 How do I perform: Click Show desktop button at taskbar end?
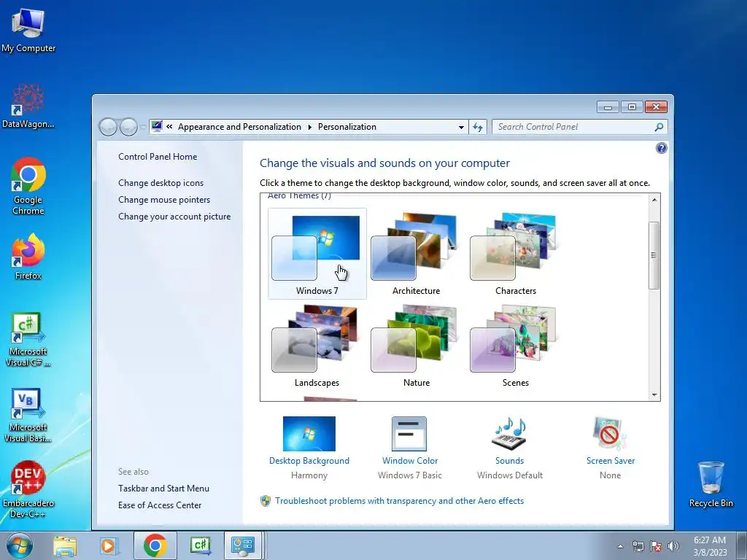pyautogui.click(x=742, y=545)
